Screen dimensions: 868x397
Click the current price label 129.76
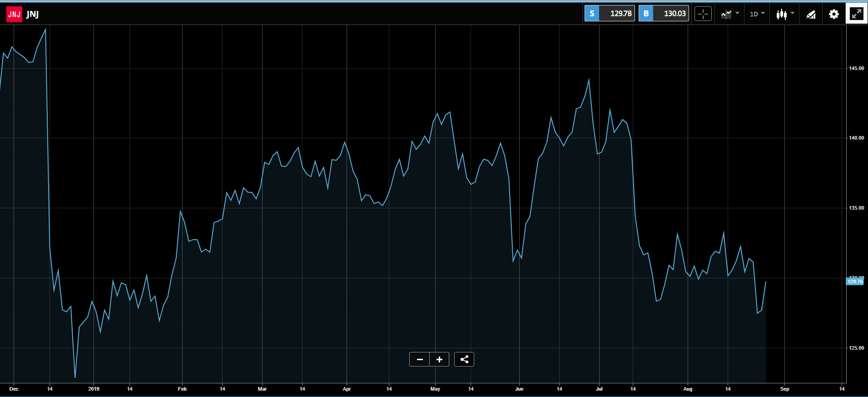[855, 281]
